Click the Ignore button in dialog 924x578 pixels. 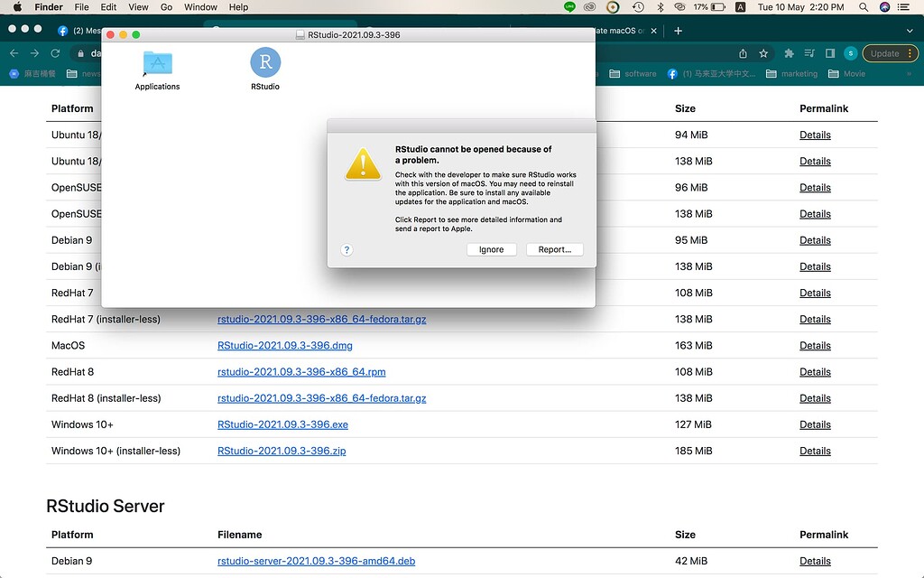click(x=492, y=249)
